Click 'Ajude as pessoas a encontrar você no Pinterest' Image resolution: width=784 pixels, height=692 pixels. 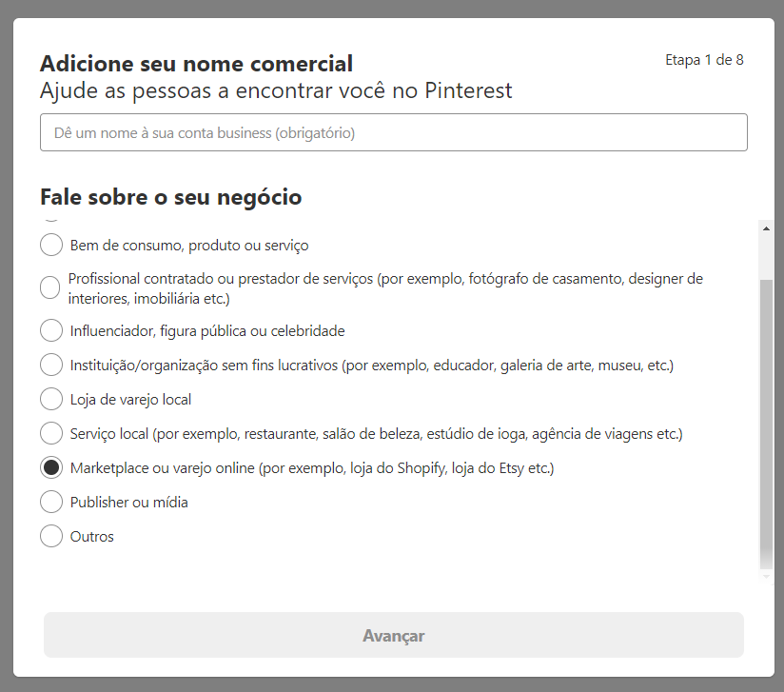276,91
